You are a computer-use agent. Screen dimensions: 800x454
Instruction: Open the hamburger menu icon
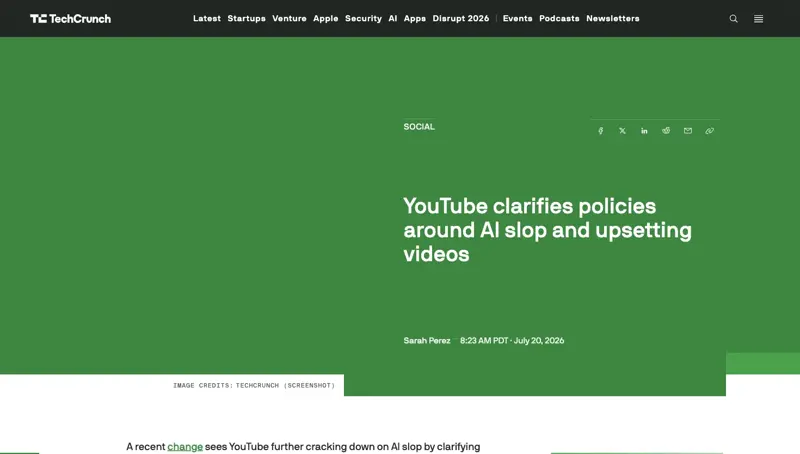pos(759,19)
